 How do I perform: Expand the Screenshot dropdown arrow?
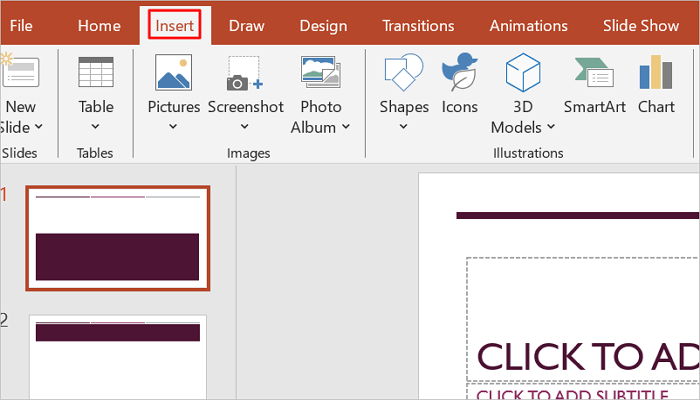(x=245, y=127)
